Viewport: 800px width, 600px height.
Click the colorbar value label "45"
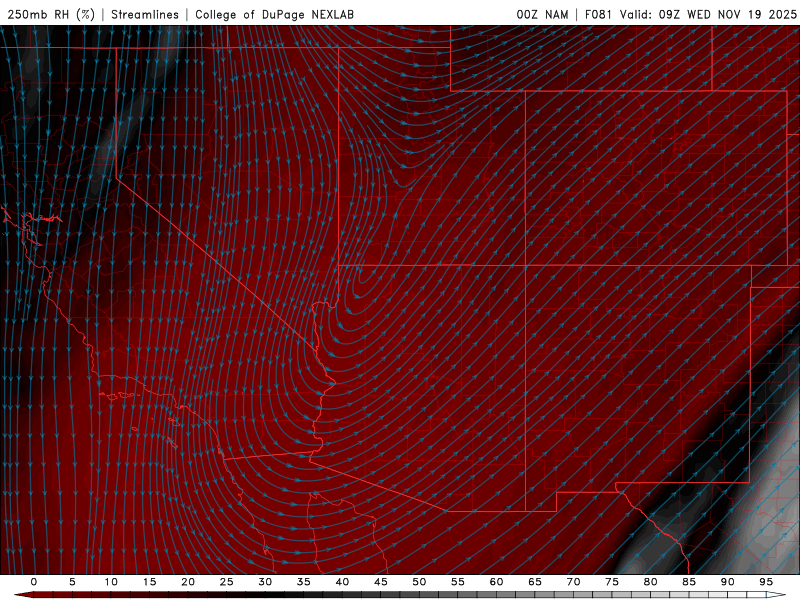coord(380,582)
